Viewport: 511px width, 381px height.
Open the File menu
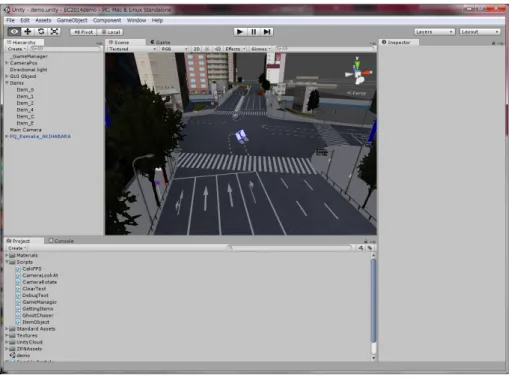click(10, 20)
